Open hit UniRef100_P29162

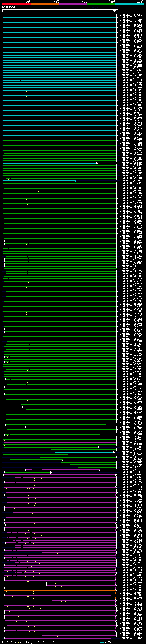[131, 392]
